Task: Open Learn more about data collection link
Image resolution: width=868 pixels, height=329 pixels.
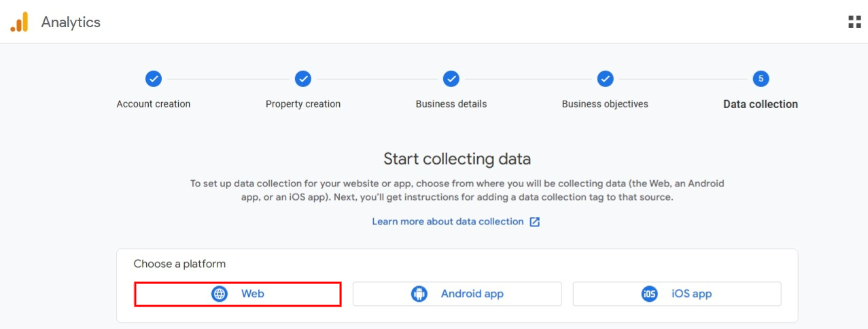Action: click(448, 222)
